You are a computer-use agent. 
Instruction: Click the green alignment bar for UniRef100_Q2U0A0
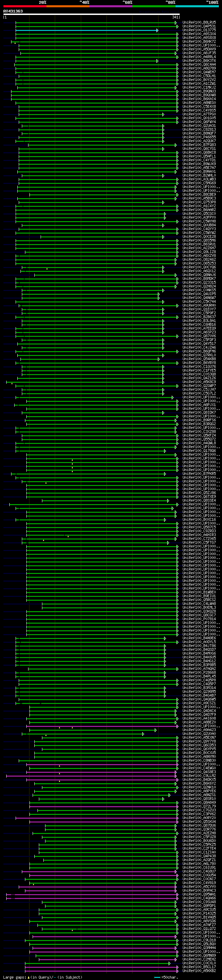pyautogui.click(x=83, y=734)
